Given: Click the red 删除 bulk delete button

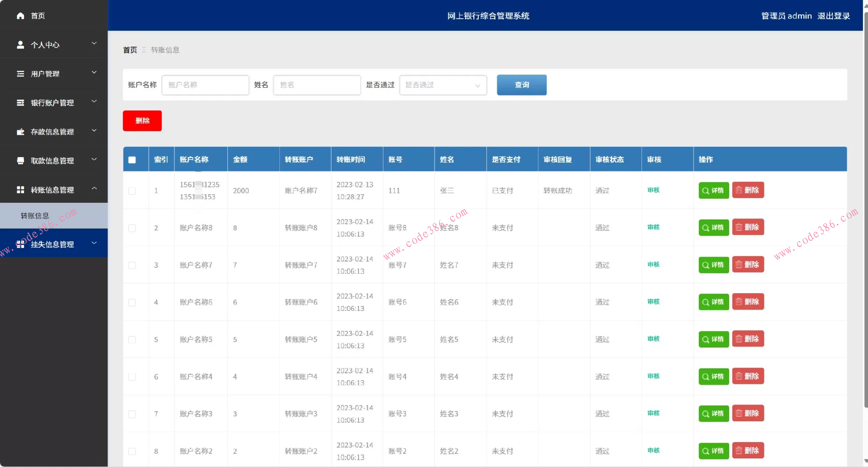Looking at the screenshot, I should click(142, 120).
